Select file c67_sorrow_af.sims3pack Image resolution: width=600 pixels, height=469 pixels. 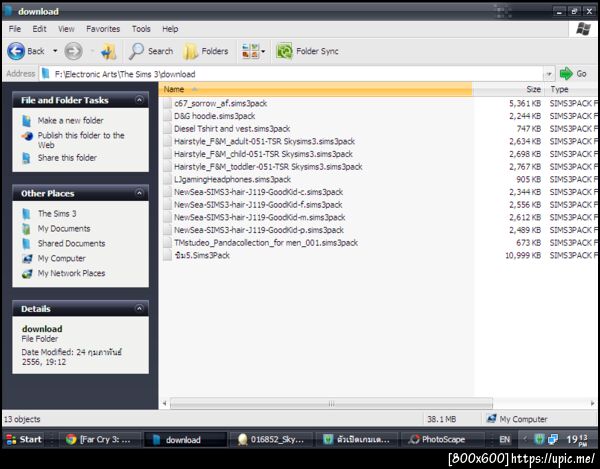(220, 103)
